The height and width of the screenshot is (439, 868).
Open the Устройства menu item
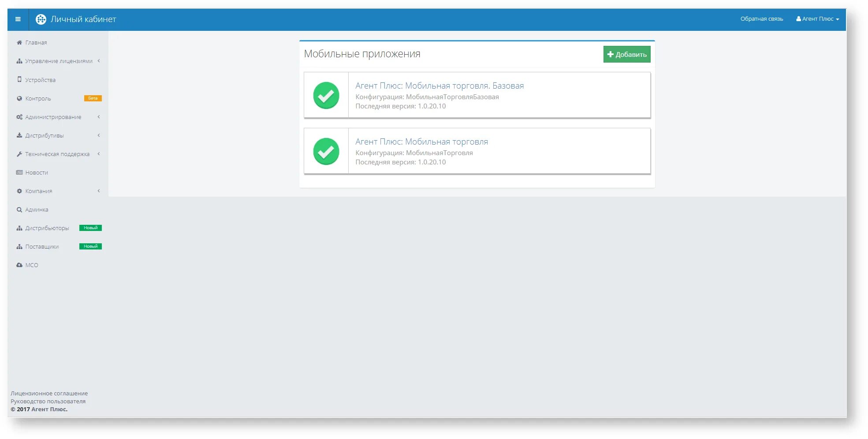click(x=40, y=80)
